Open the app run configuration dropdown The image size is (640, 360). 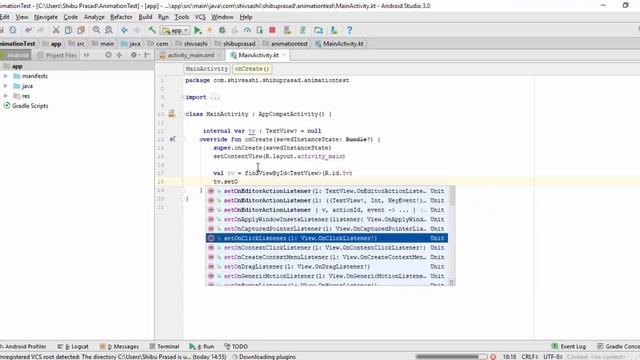pyautogui.click(x=175, y=30)
